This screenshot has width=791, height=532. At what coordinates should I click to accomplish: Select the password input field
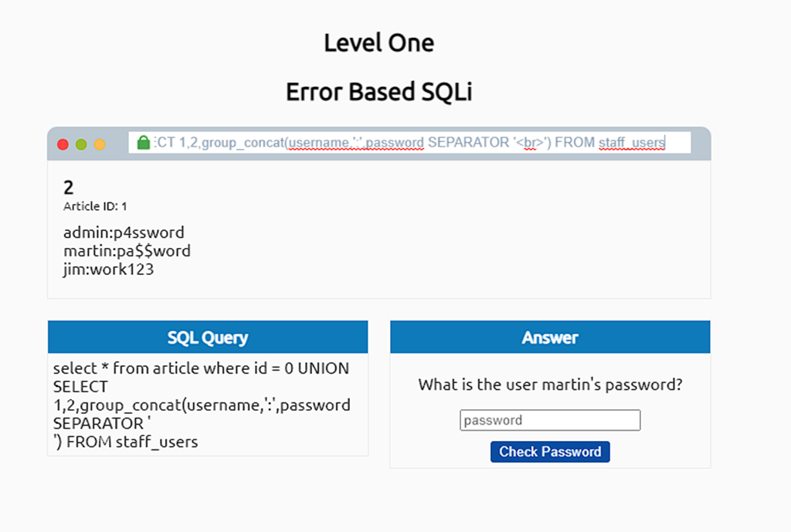(550, 420)
